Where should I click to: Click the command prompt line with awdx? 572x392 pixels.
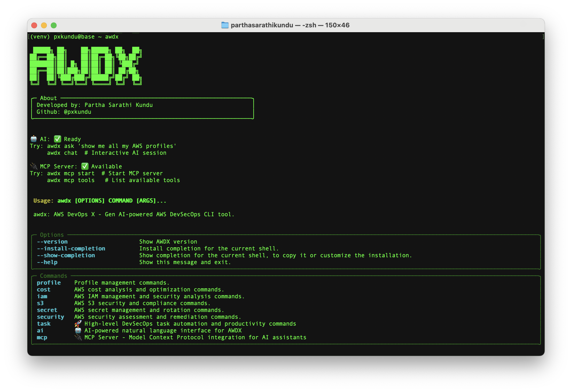(74, 37)
